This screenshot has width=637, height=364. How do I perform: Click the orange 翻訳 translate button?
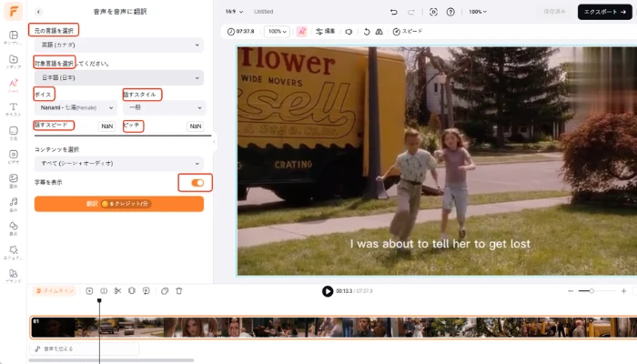point(118,204)
